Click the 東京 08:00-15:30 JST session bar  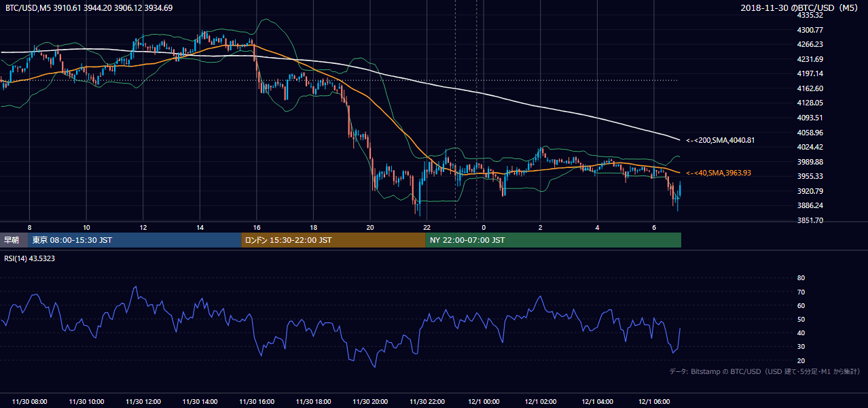[x=134, y=240]
